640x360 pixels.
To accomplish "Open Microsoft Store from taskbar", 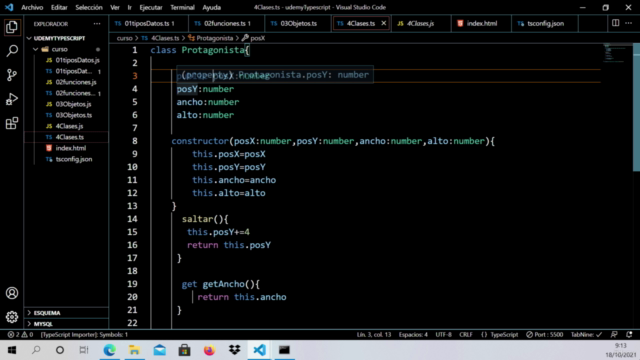I will [x=184, y=350].
